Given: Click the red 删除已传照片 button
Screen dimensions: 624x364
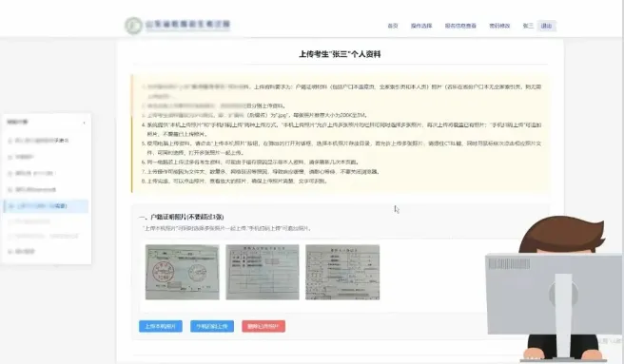Looking at the screenshot, I should pos(263,326).
